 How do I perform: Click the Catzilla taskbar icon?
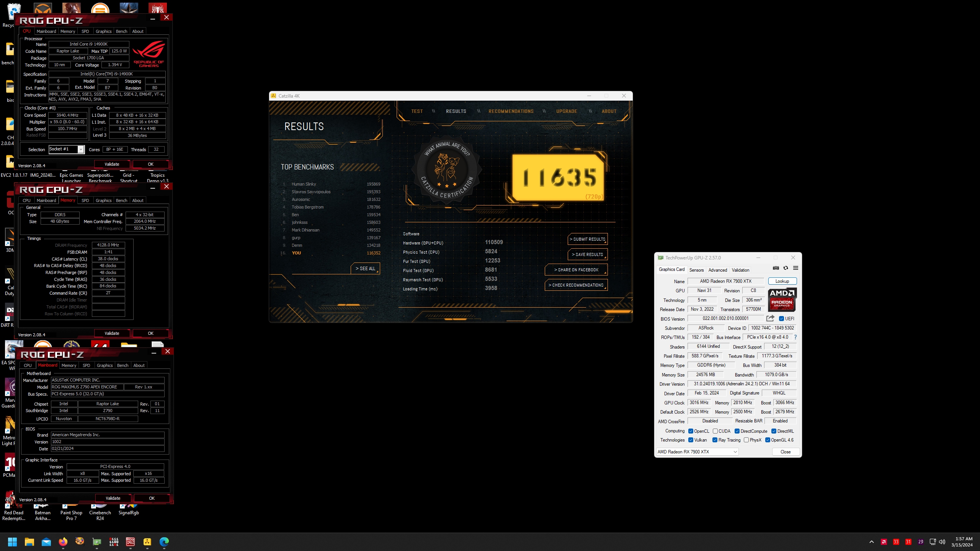(x=147, y=542)
